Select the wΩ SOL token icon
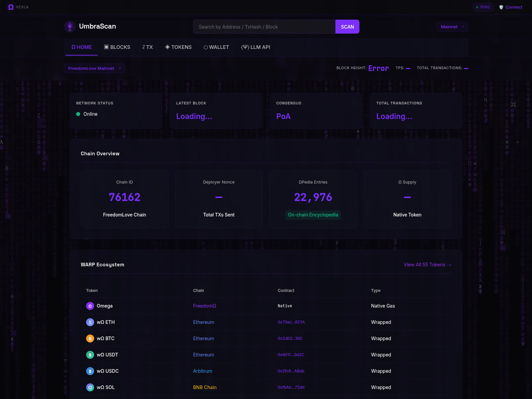Viewport: 532px width, 399px height. coord(90,387)
